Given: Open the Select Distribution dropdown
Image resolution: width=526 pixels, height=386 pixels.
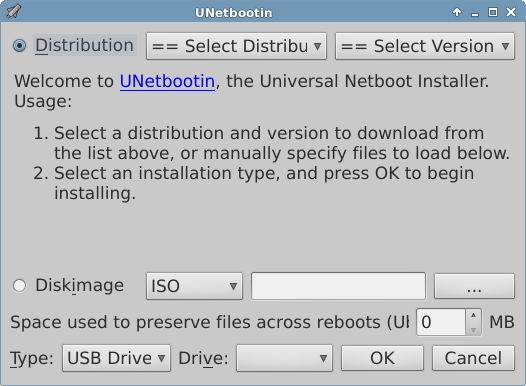Looking at the screenshot, I should (x=236, y=46).
